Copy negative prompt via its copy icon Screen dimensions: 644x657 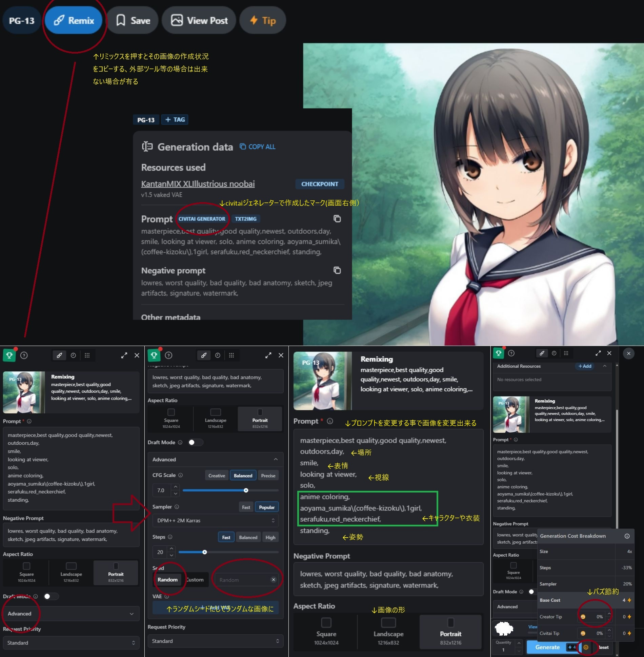(x=337, y=270)
